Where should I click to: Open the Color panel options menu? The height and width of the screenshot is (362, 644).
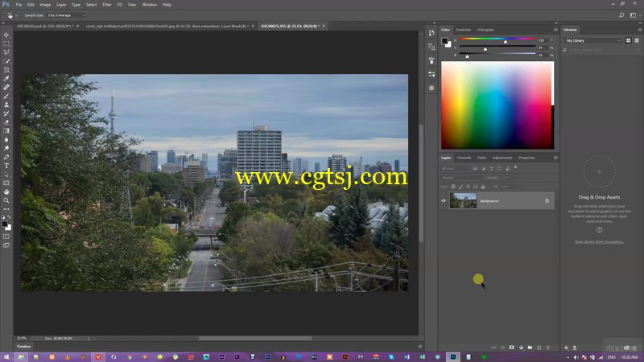(x=555, y=30)
